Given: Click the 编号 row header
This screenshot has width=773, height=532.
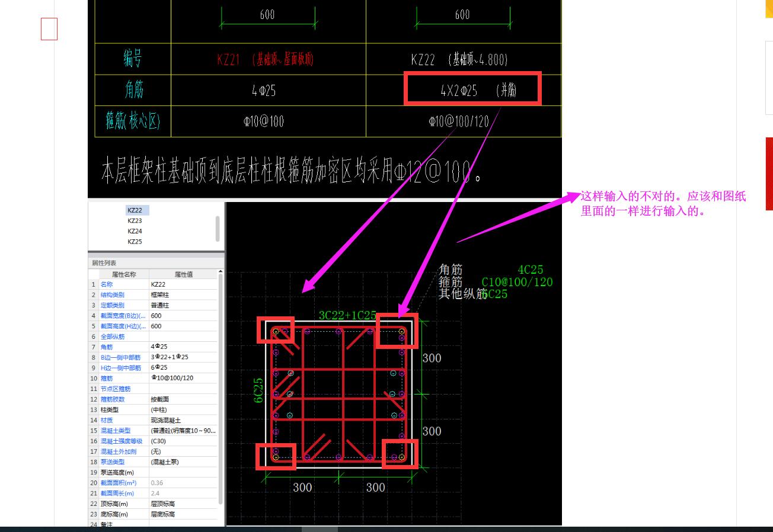Looking at the screenshot, I should coord(133,59).
